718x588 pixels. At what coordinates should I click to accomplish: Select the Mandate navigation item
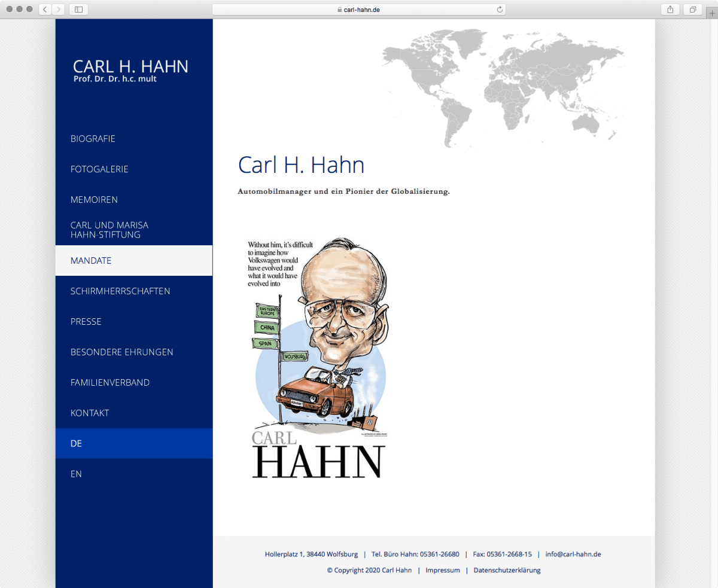[x=91, y=261]
